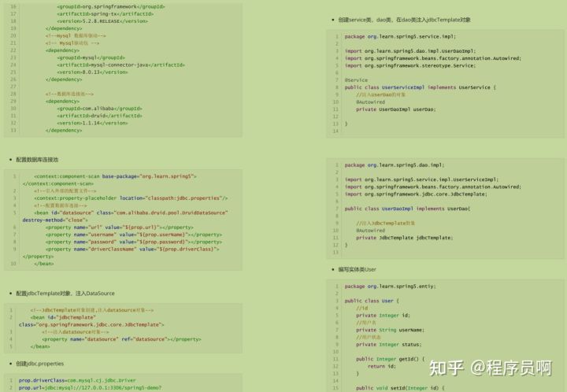Click the context:component-scan base-package line
Image resolution: width=567 pixels, height=392 pixels.
(115, 176)
